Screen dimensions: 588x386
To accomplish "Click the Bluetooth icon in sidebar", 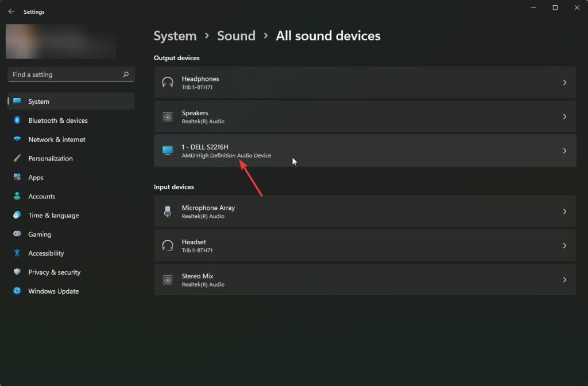I will tap(17, 120).
